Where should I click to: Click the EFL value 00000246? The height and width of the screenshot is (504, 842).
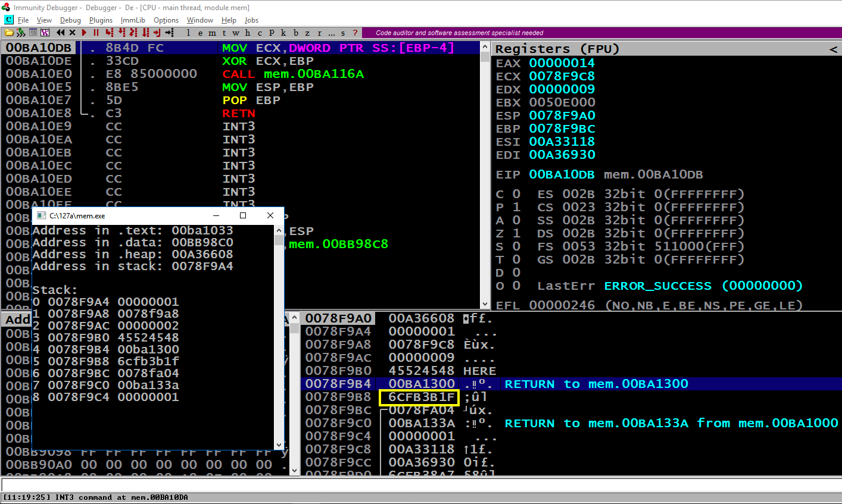point(562,305)
